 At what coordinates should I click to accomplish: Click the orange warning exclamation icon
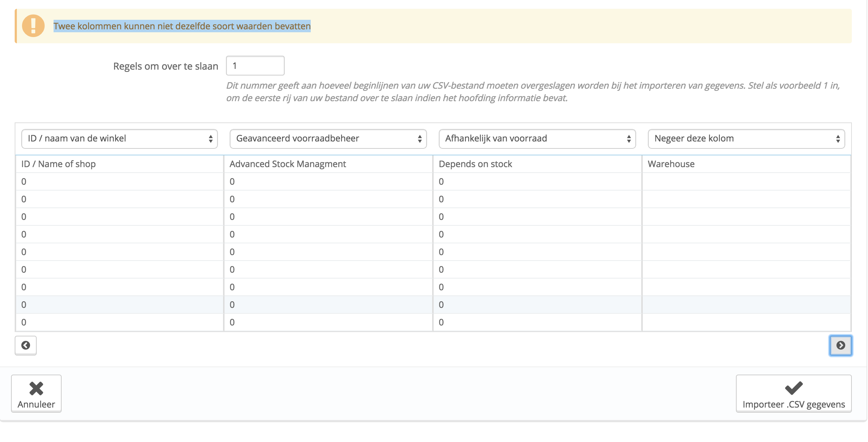tap(33, 26)
